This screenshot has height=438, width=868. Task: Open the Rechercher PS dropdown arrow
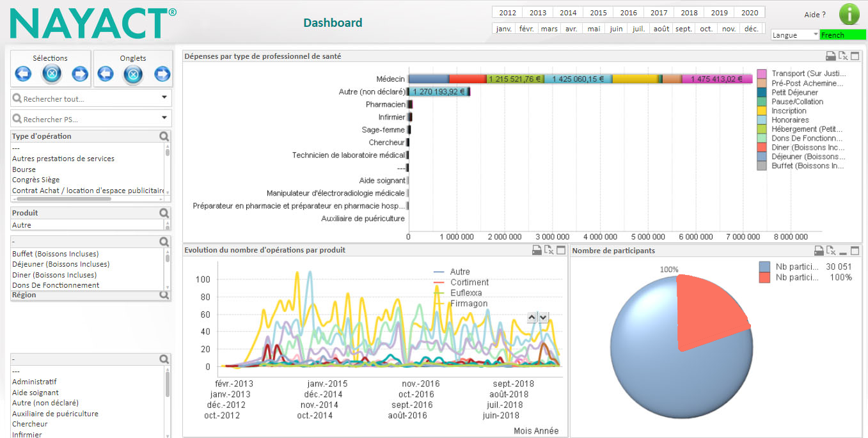(164, 118)
